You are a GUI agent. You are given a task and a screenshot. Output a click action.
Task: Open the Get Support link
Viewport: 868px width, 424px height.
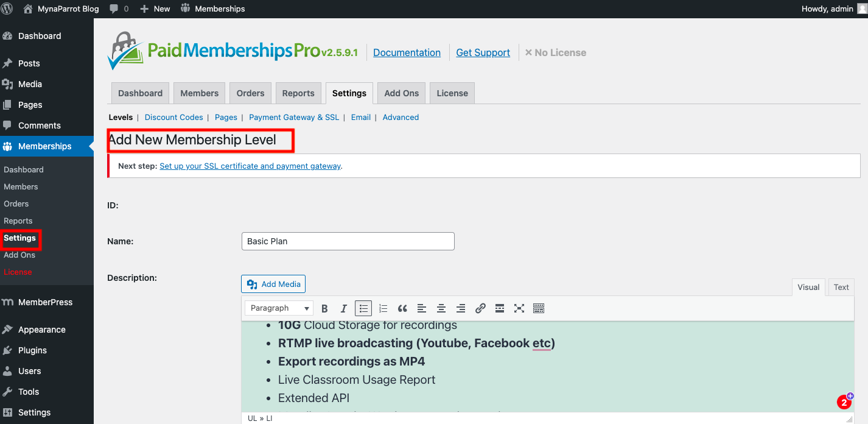pyautogui.click(x=483, y=52)
